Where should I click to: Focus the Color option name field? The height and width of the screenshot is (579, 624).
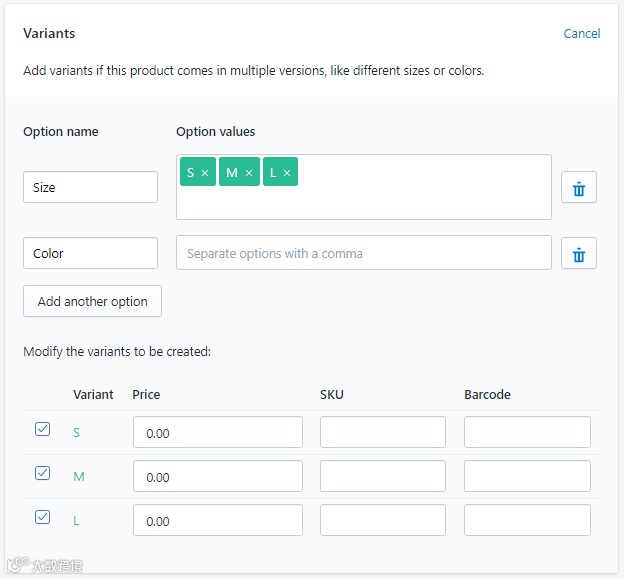[x=90, y=253]
